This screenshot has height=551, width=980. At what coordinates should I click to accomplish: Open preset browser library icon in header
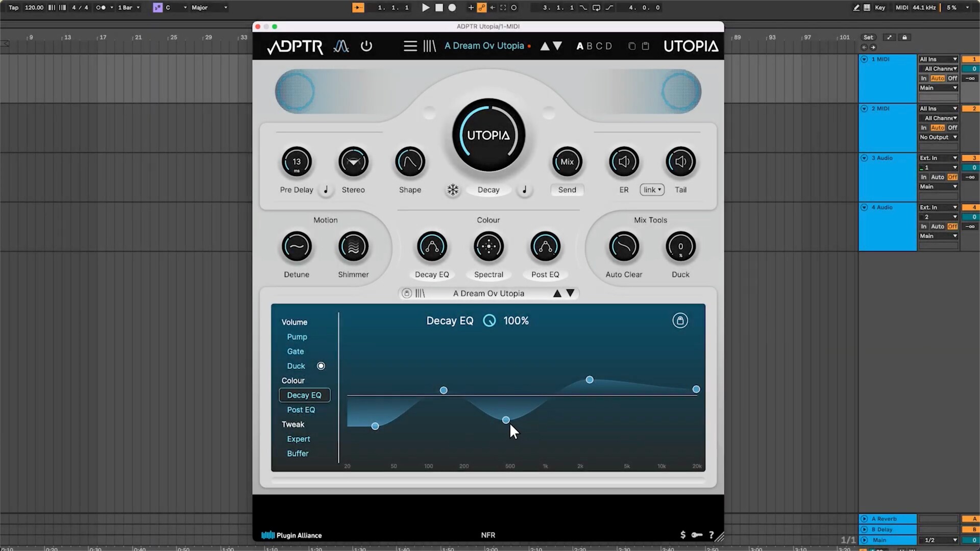coord(429,46)
